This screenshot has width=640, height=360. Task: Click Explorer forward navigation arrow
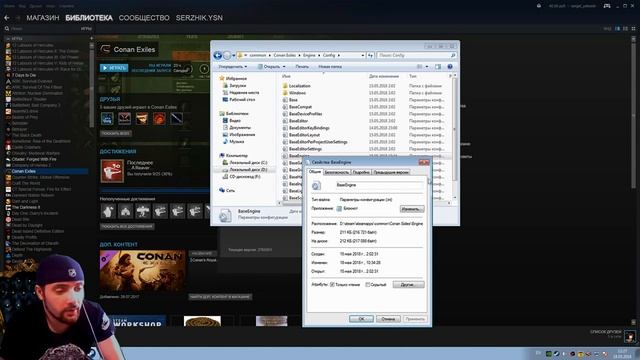click(x=227, y=55)
